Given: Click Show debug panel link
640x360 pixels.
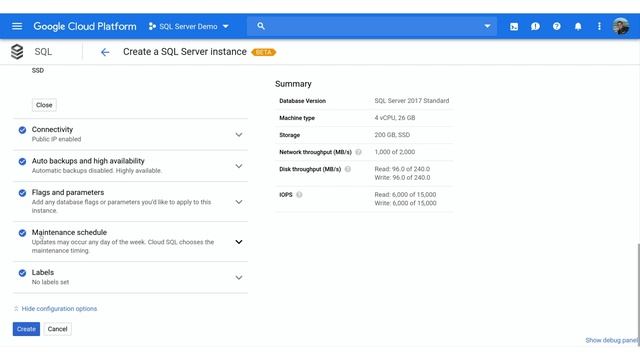Looking at the screenshot, I should 611,340.
